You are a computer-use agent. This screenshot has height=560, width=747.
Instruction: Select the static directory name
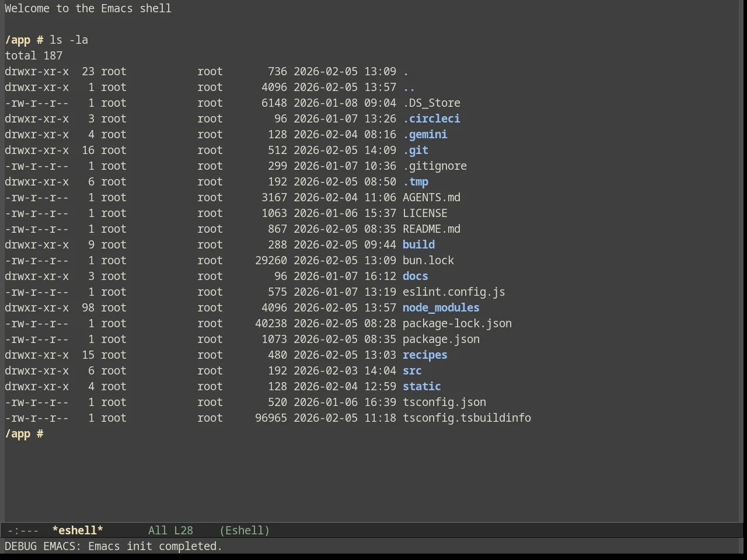tap(422, 386)
